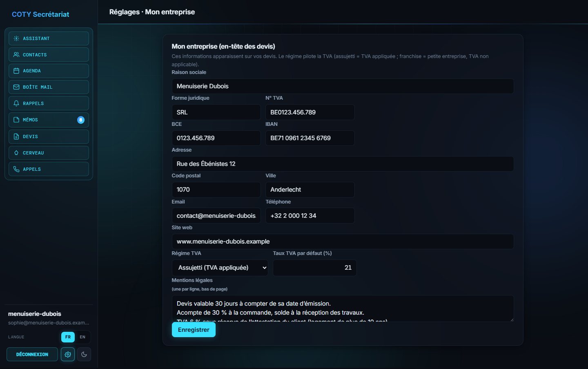Click the Assistant sparkle icon
The width and height of the screenshot is (588, 369).
click(x=16, y=38)
